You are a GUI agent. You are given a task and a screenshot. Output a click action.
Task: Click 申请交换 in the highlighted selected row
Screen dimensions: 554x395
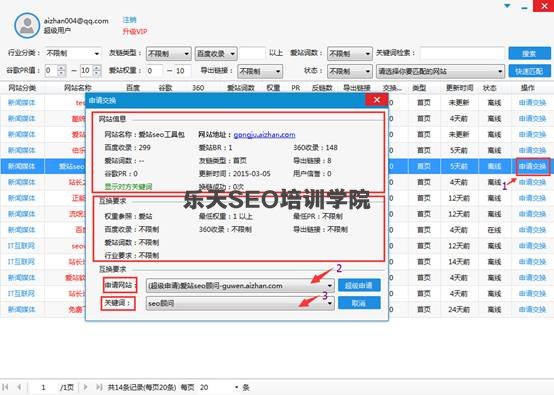[x=532, y=166]
